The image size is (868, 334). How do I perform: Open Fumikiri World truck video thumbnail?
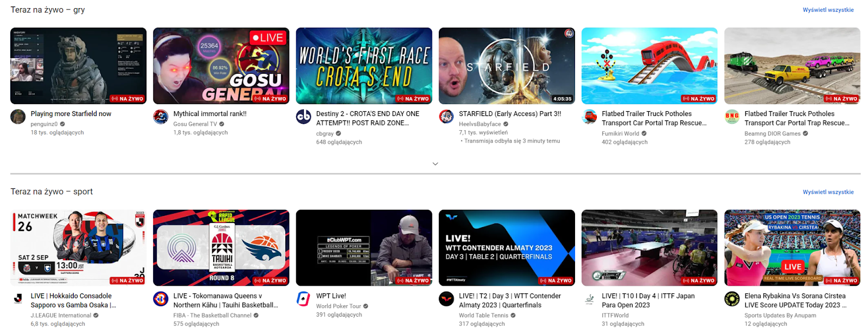[x=649, y=66]
